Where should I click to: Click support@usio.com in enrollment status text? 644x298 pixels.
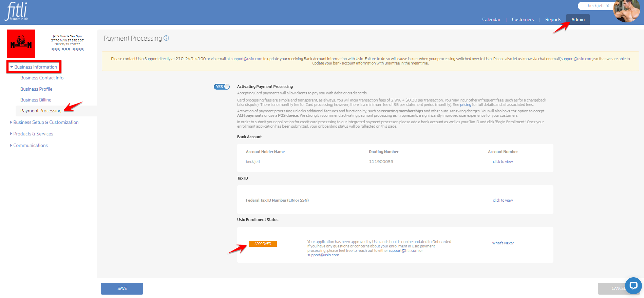point(323,255)
